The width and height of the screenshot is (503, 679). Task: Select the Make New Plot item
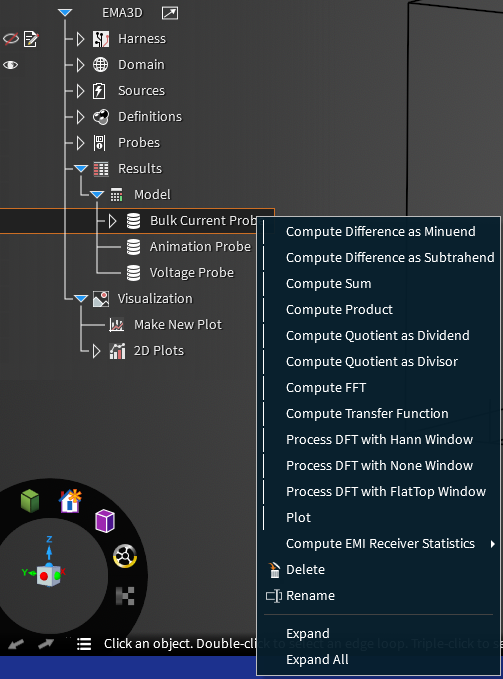click(x=178, y=325)
